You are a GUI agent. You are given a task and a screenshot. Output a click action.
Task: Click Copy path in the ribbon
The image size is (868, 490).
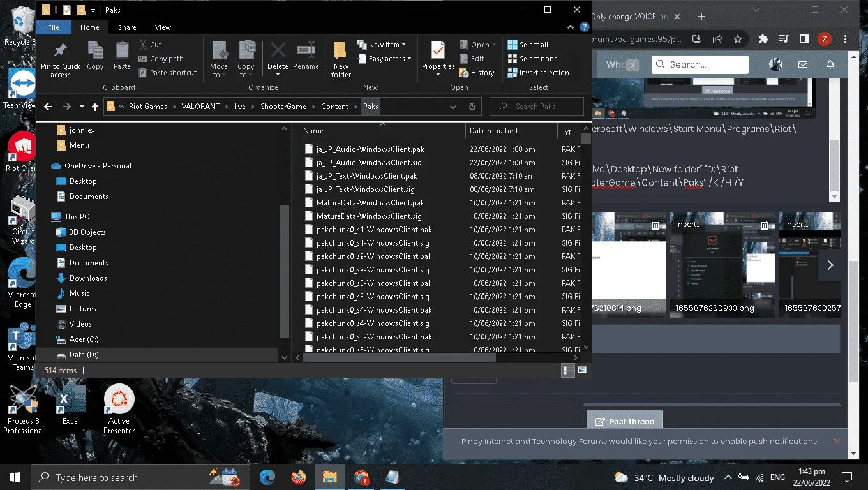[x=161, y=59]
